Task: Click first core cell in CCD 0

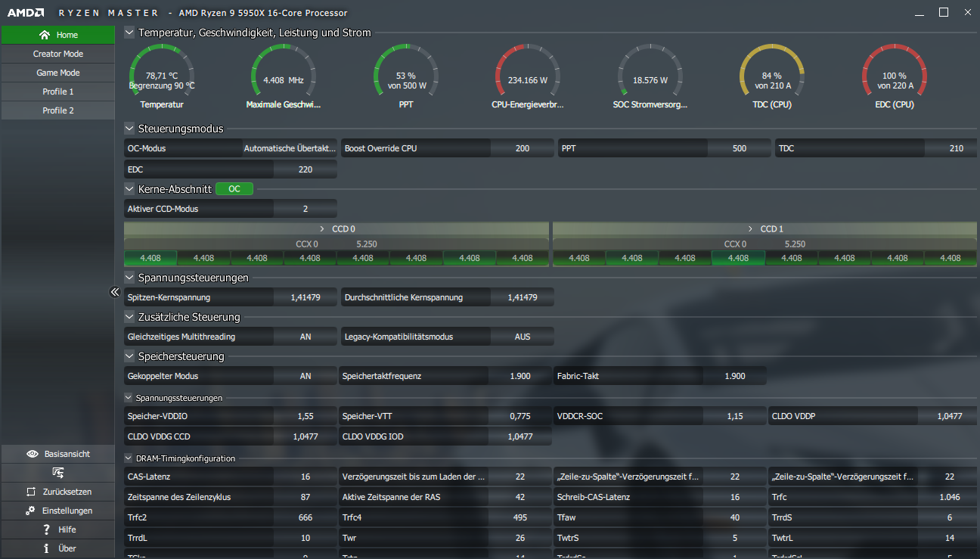Action: coord(150,258)
